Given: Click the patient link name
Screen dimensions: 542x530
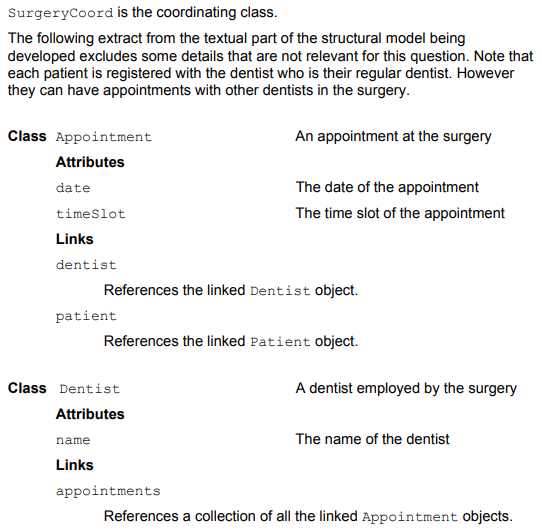Looking at the screenshot, I should [86, 316].
